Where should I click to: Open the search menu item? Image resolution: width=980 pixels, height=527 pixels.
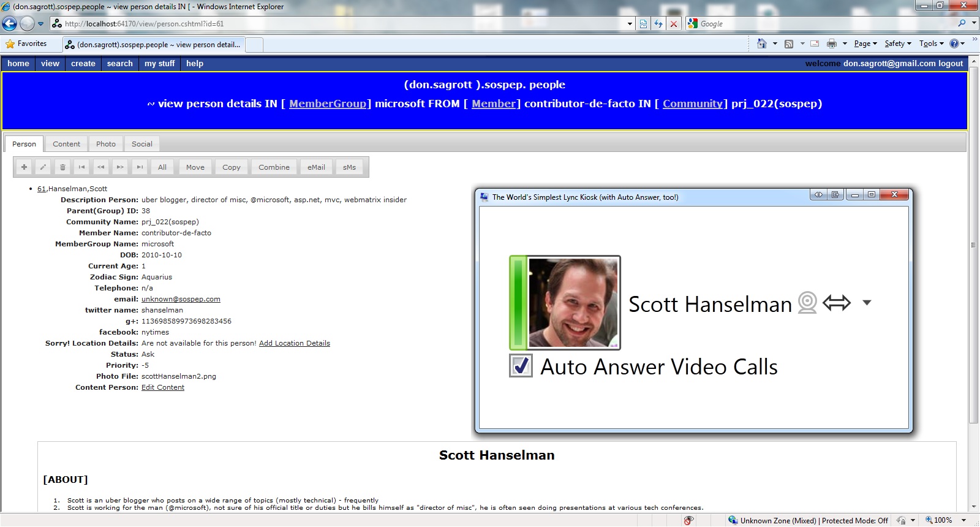pyautogui.click(x=120, y=63)
